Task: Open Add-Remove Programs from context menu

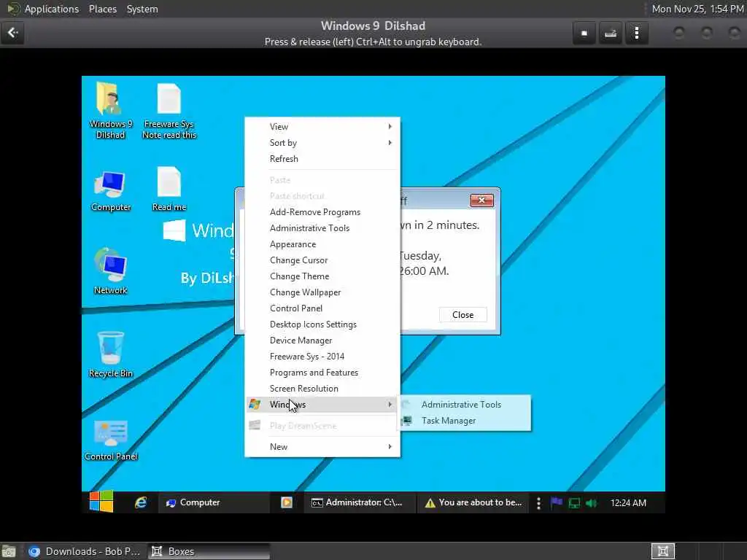Action: tap(322, 212)
